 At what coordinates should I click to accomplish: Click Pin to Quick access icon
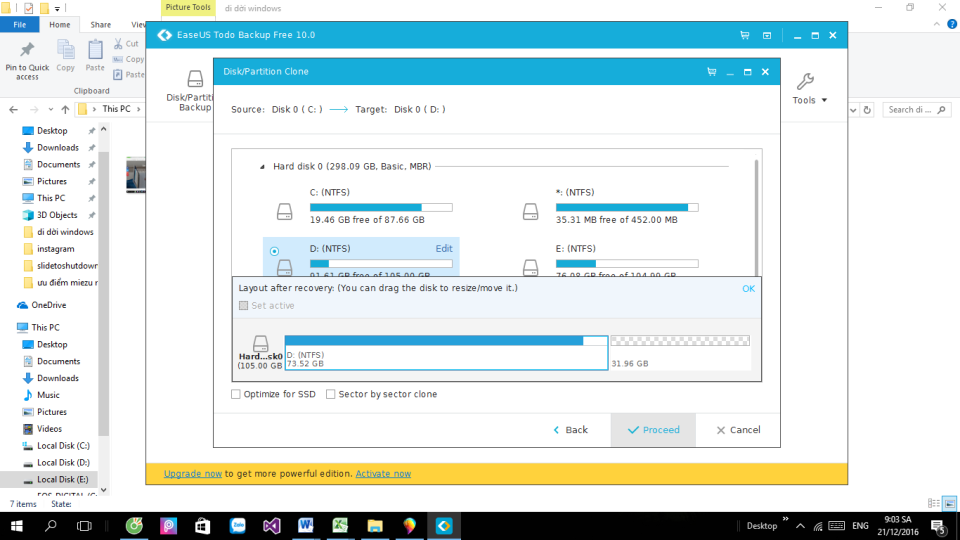[27, 50]
